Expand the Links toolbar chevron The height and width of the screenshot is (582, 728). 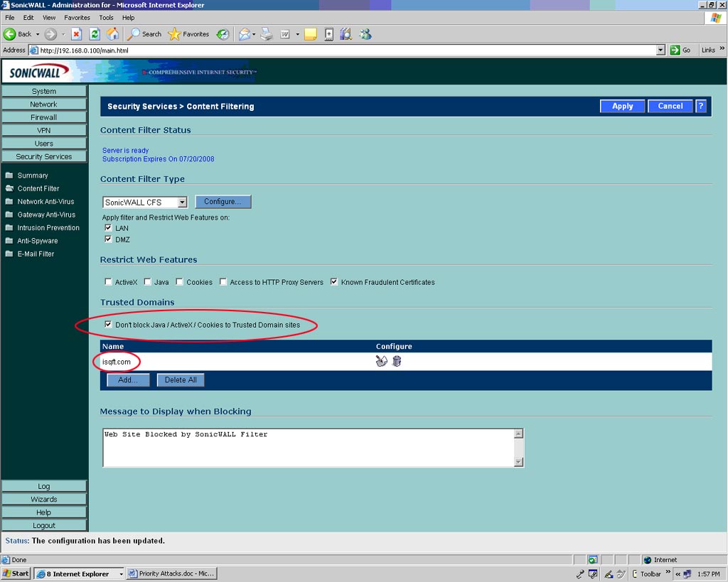[x=722, y=48]
